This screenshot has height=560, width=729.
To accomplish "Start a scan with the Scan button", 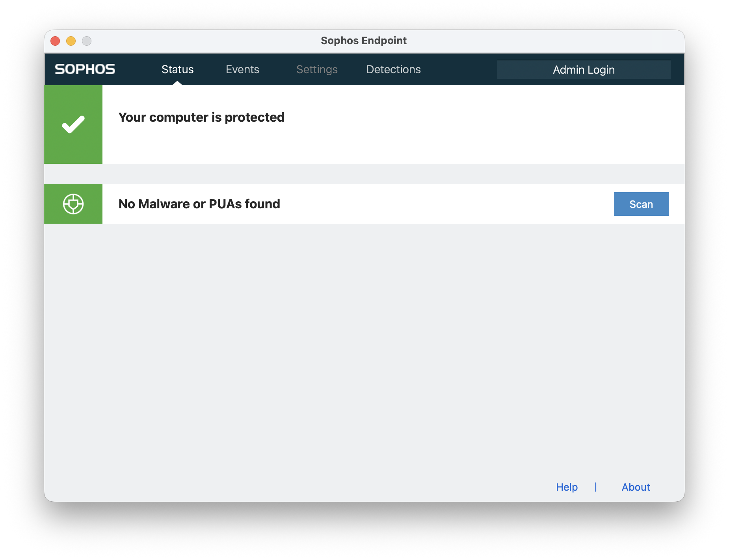I will coord(641,204).
